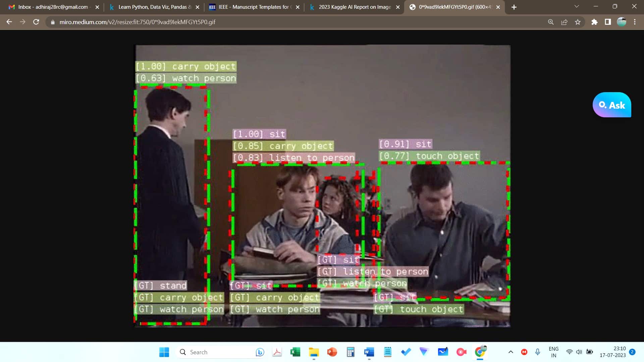This screenshot has height=362, width=644.
Task: Go back to previous page
Action: click(9, 22)
